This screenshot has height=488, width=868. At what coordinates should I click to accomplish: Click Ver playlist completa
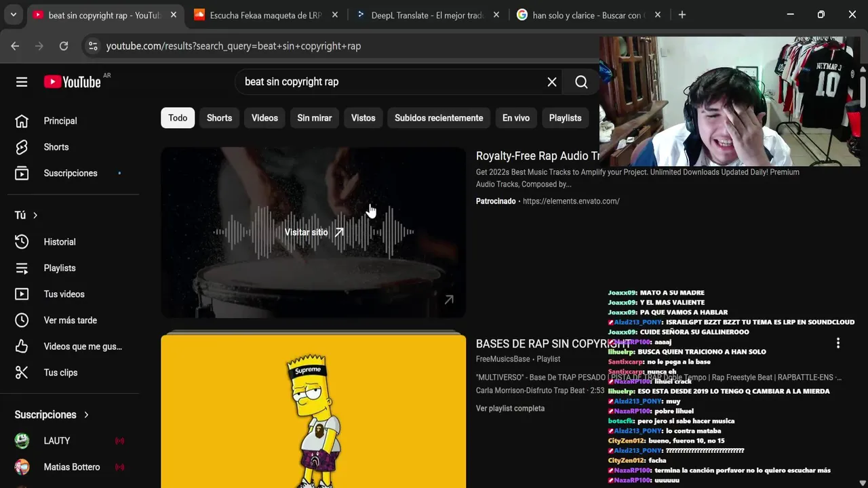pos(510,409)
